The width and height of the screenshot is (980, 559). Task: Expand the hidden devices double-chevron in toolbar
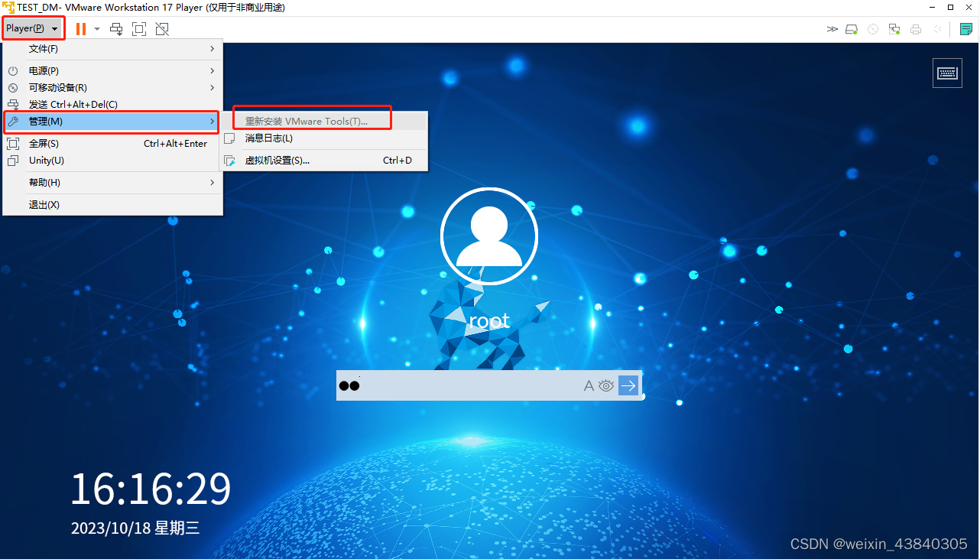tap(832, 29)
